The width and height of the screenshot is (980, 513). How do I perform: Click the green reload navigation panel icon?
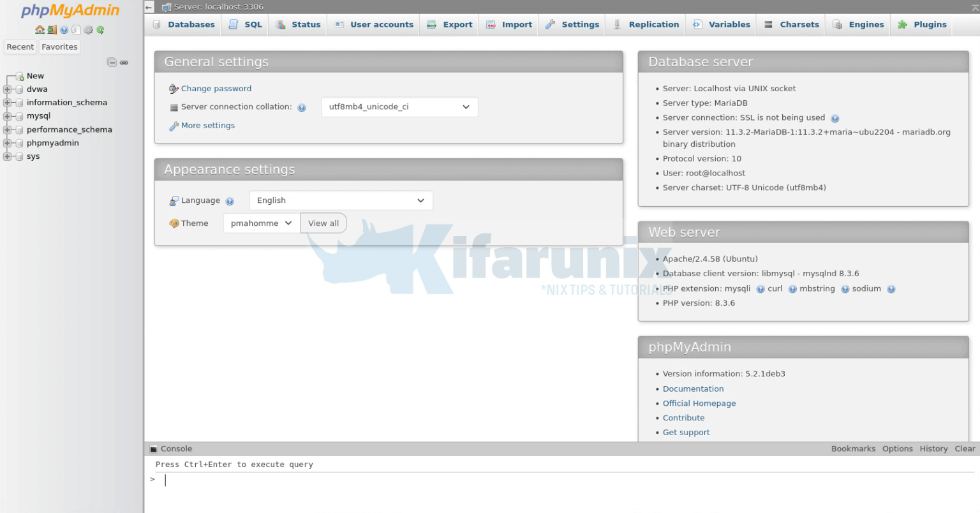pyautogui.click(x=100, y=29)
